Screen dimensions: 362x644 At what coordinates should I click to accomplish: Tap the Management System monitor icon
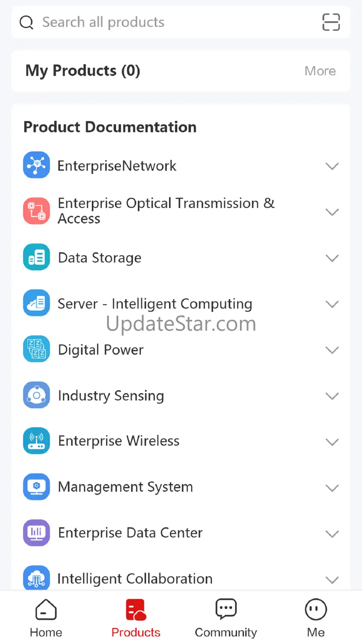coord(36,487)
